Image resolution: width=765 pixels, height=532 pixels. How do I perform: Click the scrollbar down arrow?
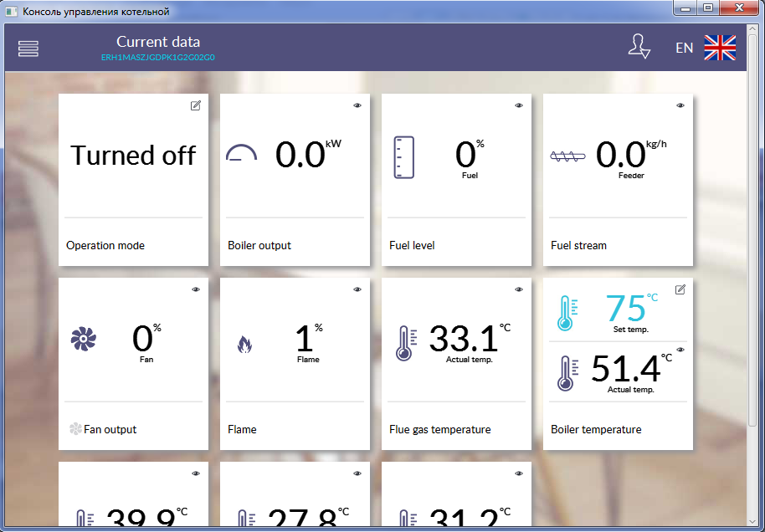752,520
